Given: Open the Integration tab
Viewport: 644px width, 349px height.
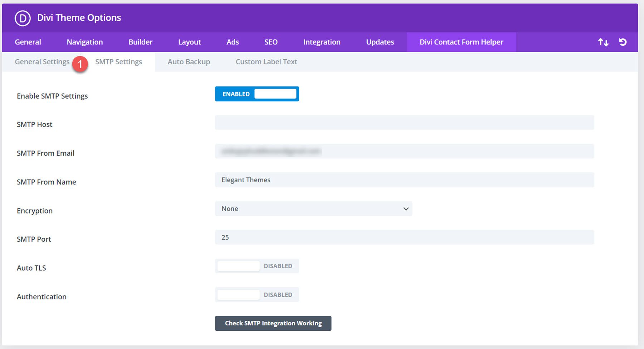Looking at the screenshot, I should point(322,42).
